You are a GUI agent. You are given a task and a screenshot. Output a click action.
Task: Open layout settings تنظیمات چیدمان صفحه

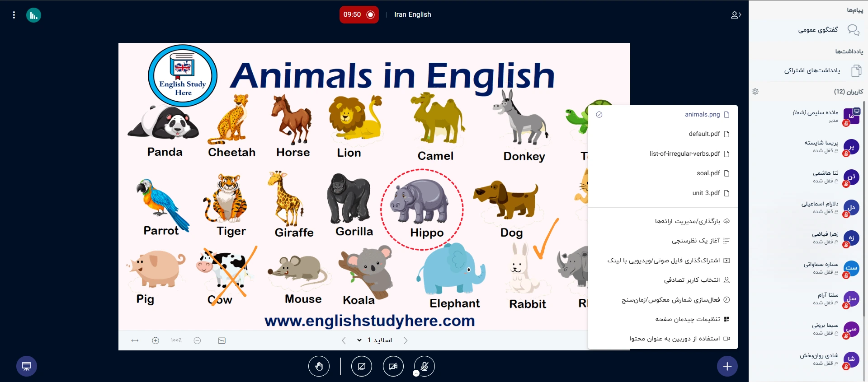[663, 319]
